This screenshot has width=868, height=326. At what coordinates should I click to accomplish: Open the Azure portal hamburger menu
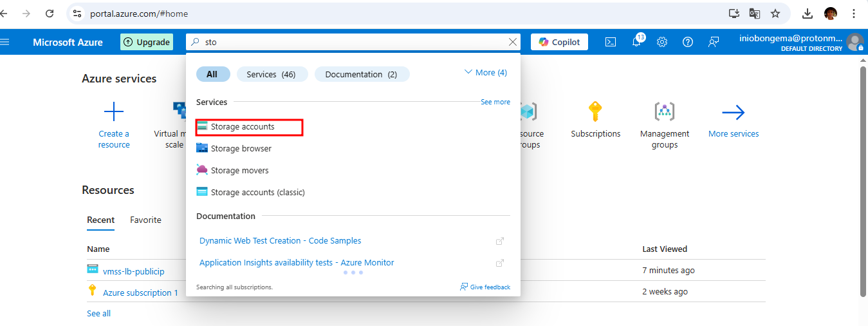tap(5, 42)
